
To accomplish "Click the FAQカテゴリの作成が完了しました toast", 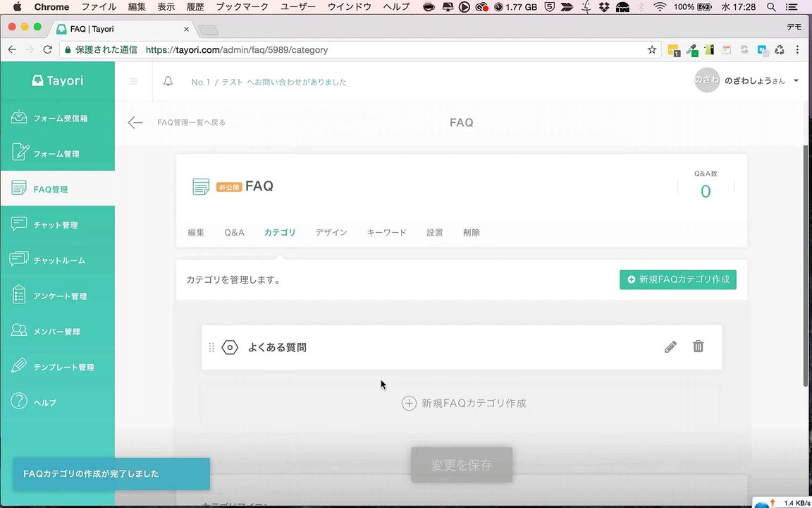I will (x=111, y=474).
